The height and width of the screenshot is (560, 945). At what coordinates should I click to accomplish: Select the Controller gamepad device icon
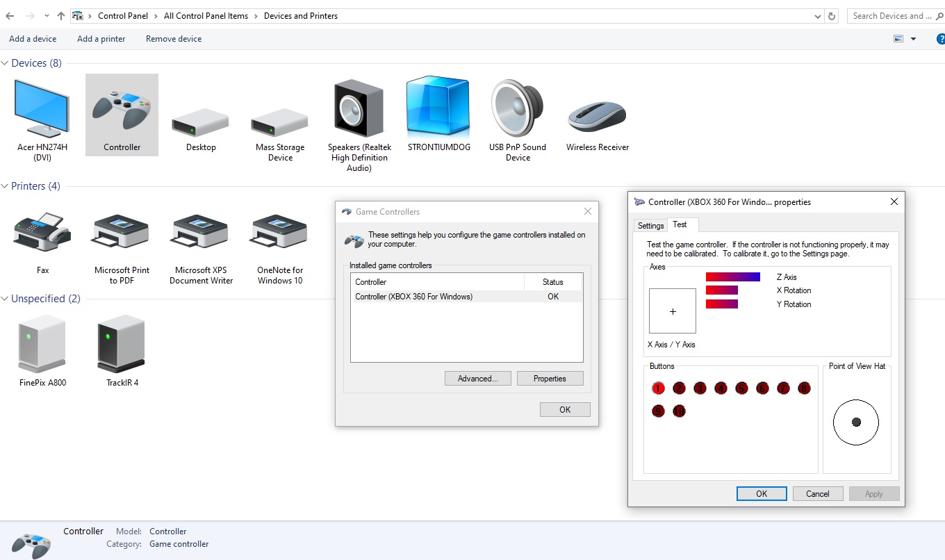click(122, 110)
